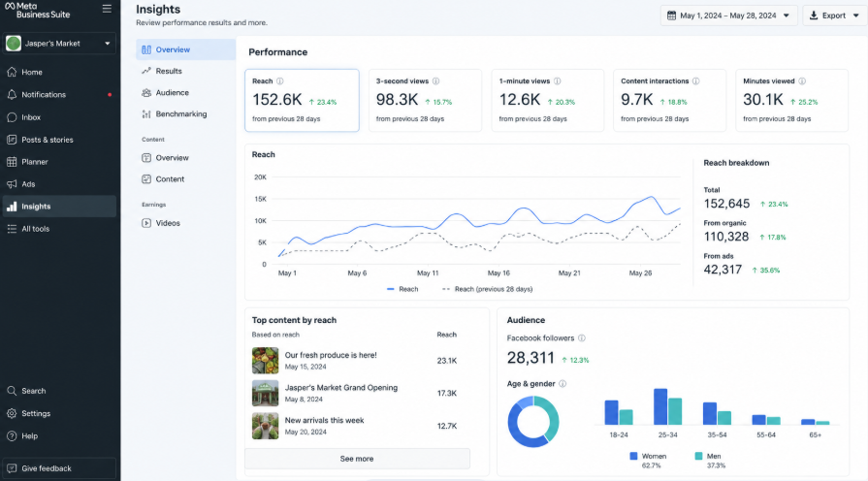868x481 pixels.
Task: Click the See more button
Action: coord(357,459)
